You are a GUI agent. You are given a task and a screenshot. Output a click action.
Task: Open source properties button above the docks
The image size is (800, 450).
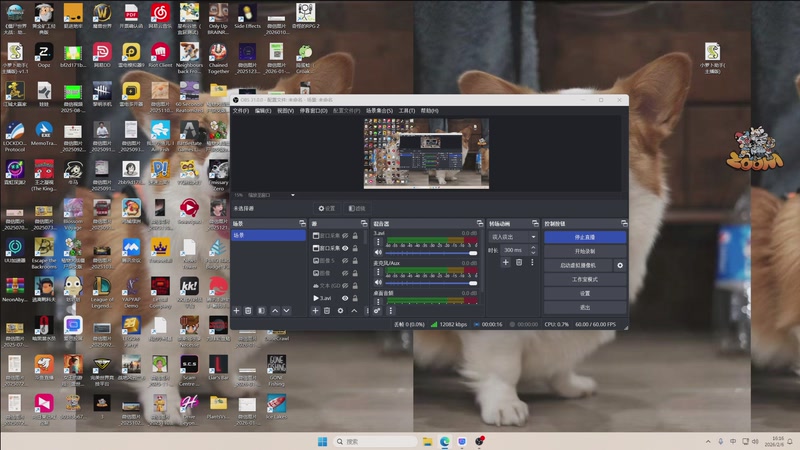[x=327, y=208]
